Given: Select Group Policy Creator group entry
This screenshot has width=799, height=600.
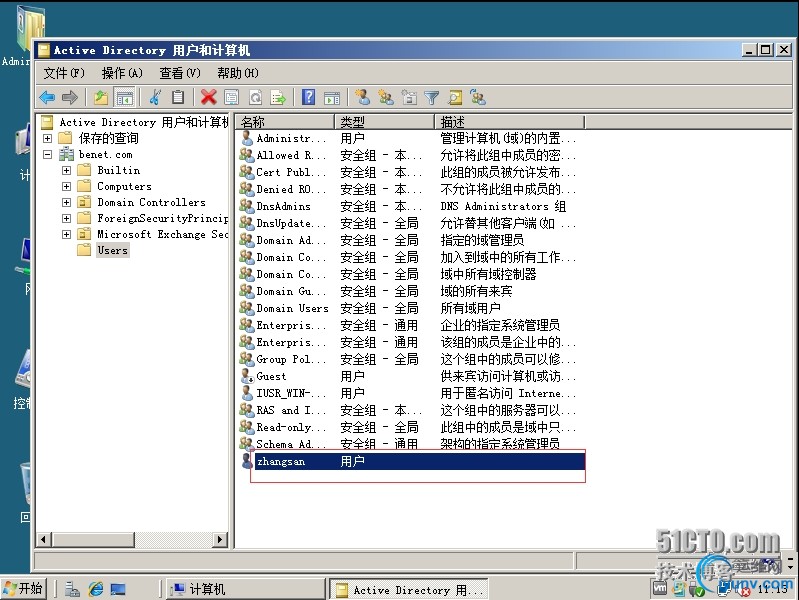Looking at the screenshot, I should pyautogui.click(x=290, y=359).
